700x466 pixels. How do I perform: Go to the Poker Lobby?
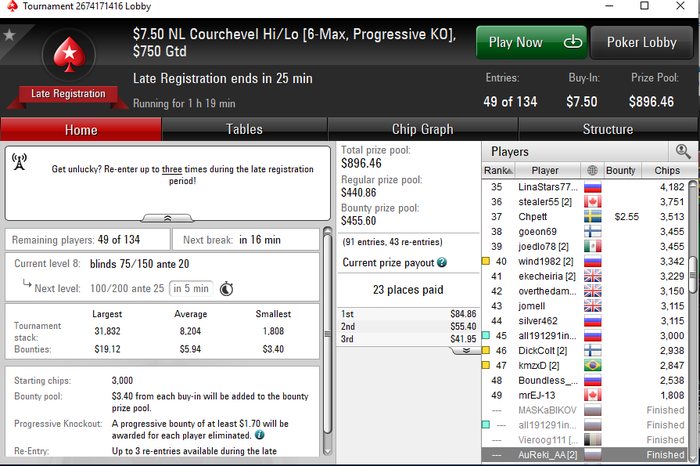point(642,42)
